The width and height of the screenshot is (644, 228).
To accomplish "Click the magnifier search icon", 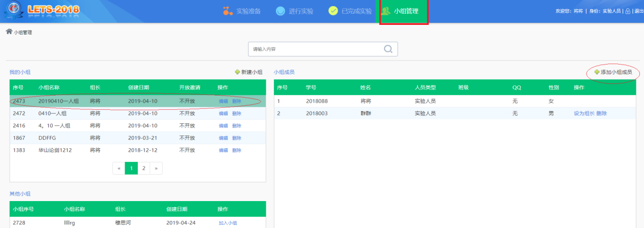I will pyautogui.click(x=388, y=49).
